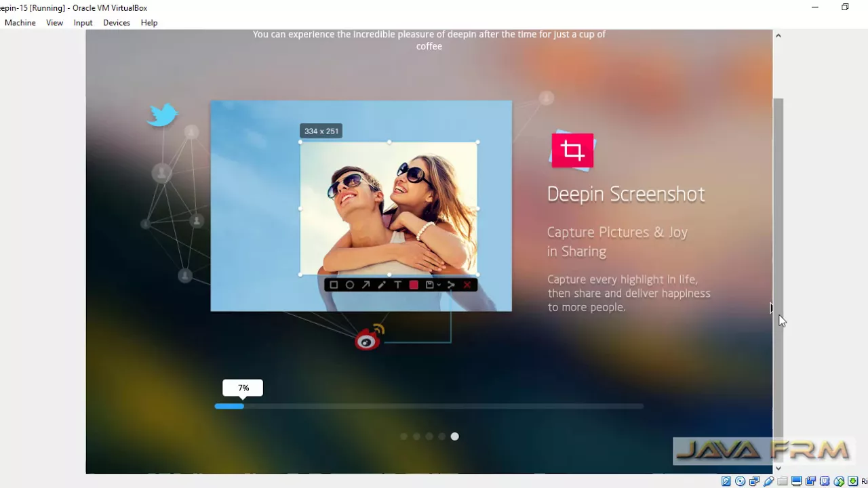
Task: Click the share icon in screenshot toolbar
Action: tap(451, 285)
